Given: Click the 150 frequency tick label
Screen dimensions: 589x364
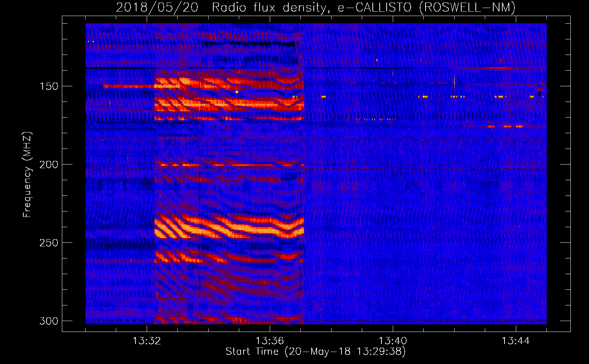Looking at the screenshot, I should coord(49,86).
